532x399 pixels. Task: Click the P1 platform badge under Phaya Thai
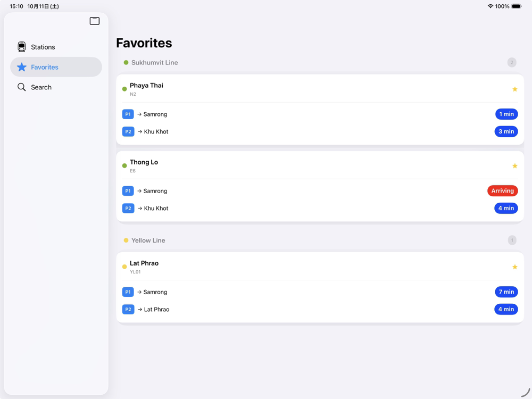click(x=128, y=114)
